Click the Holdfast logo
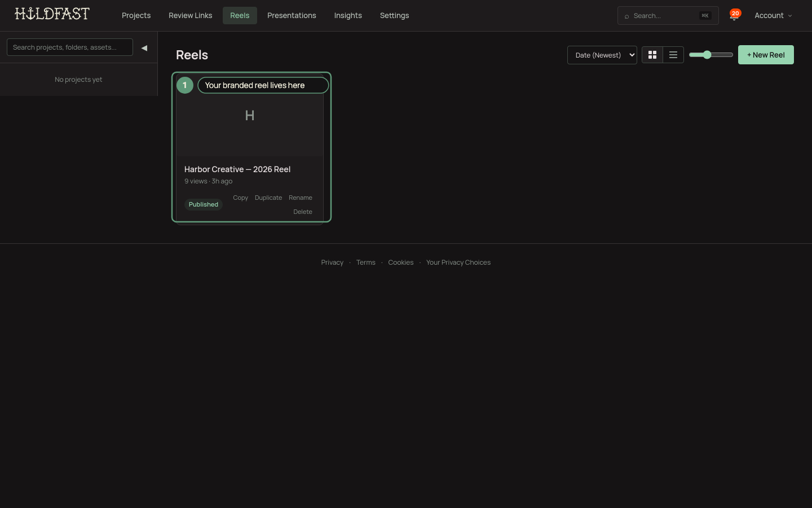The width and height of the screenshot is (812, 508). [52, 14]
